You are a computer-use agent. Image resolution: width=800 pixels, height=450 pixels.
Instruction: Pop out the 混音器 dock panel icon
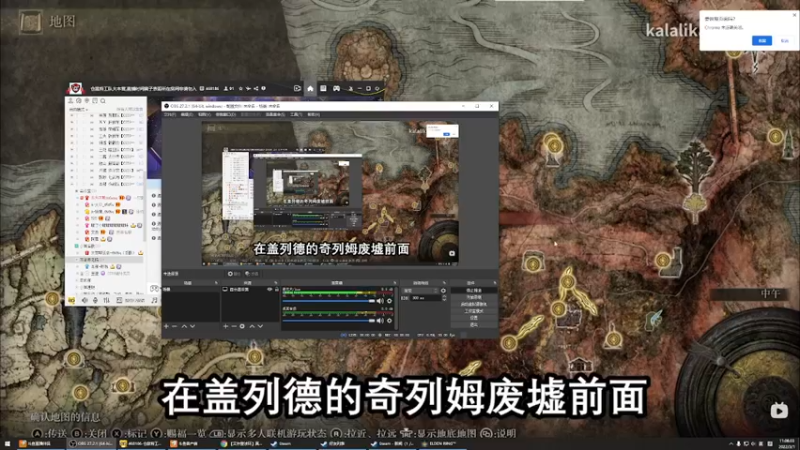coord(394,283)
